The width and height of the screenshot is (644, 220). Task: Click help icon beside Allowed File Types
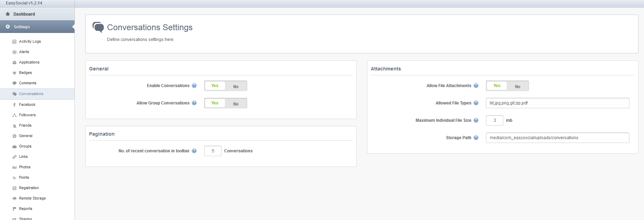click(476, 103)
